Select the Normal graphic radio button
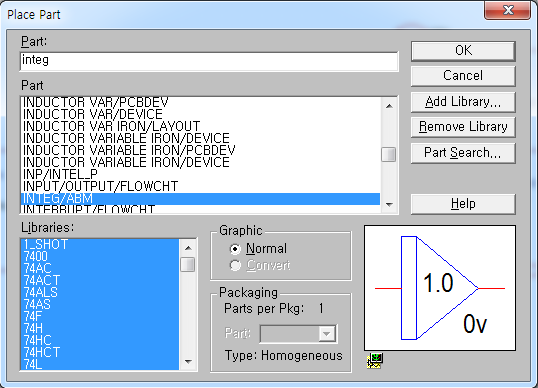Viewport: 538px width, 388px height. (235, 249)
